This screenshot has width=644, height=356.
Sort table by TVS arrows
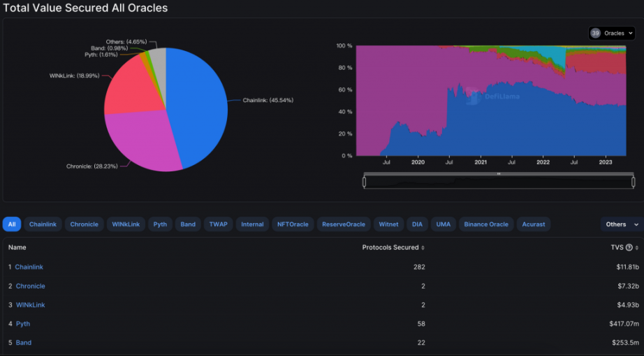636,248
